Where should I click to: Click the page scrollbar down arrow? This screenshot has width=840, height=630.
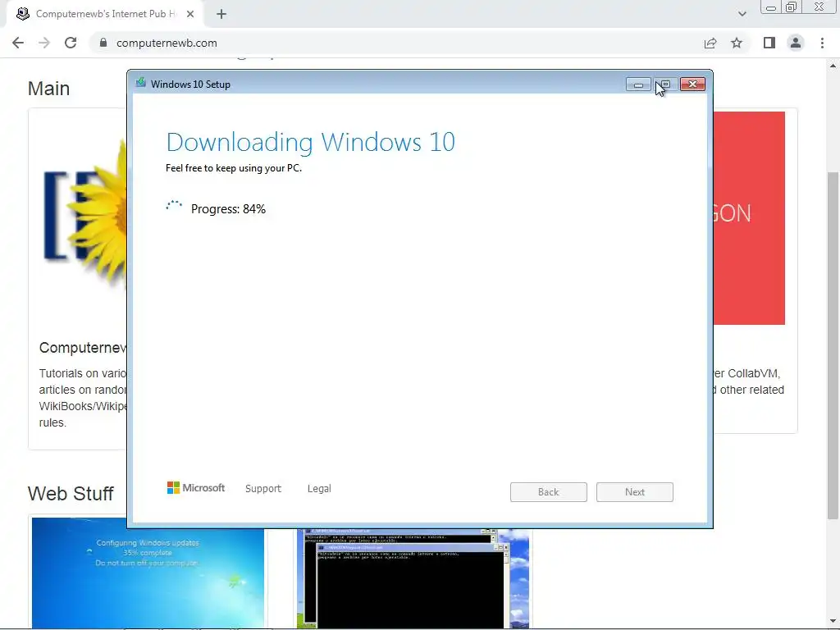[x=833, y=622]
